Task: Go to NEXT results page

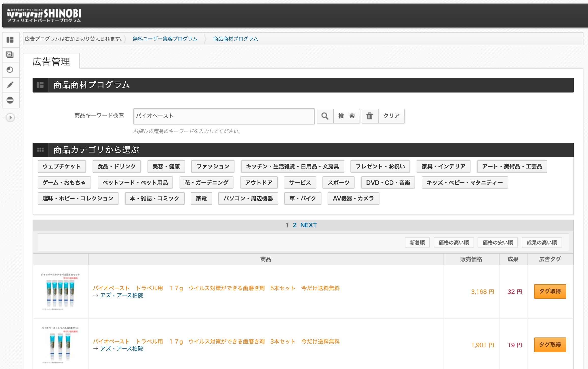Action: tap(308, 225)
